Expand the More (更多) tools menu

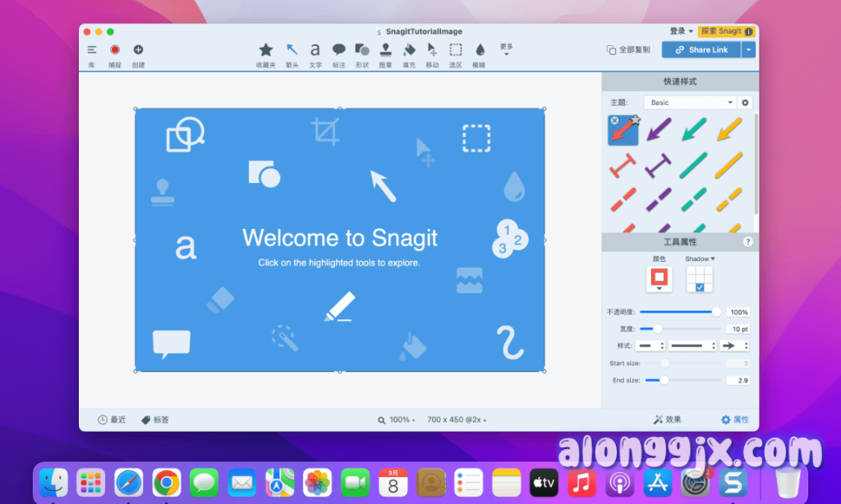(x=506, y=50)
